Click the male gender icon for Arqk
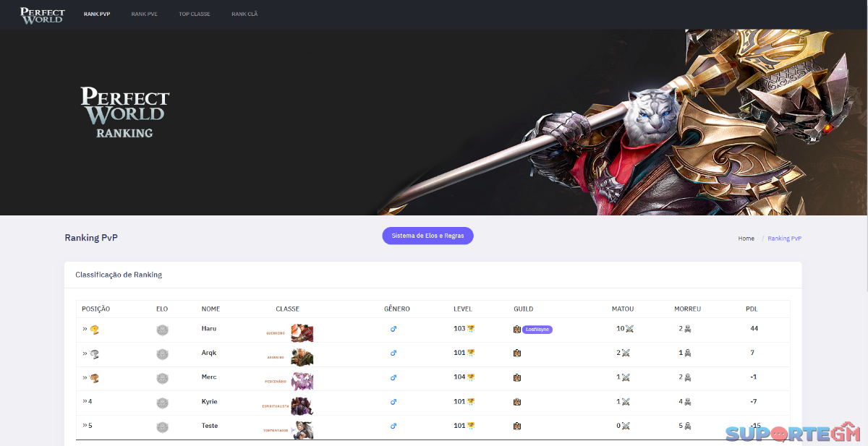Image resolution: width=868 pixels, height=446 pixels. (x=393, y=353)
